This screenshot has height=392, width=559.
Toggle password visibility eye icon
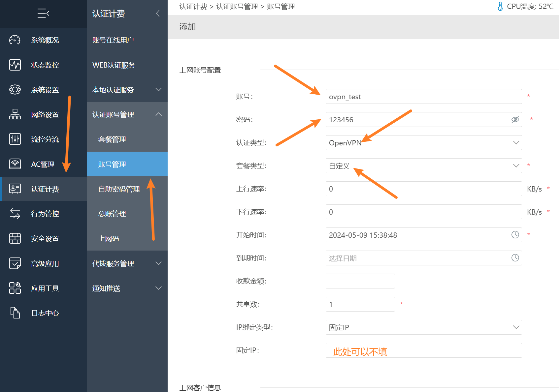pos(515,119)
